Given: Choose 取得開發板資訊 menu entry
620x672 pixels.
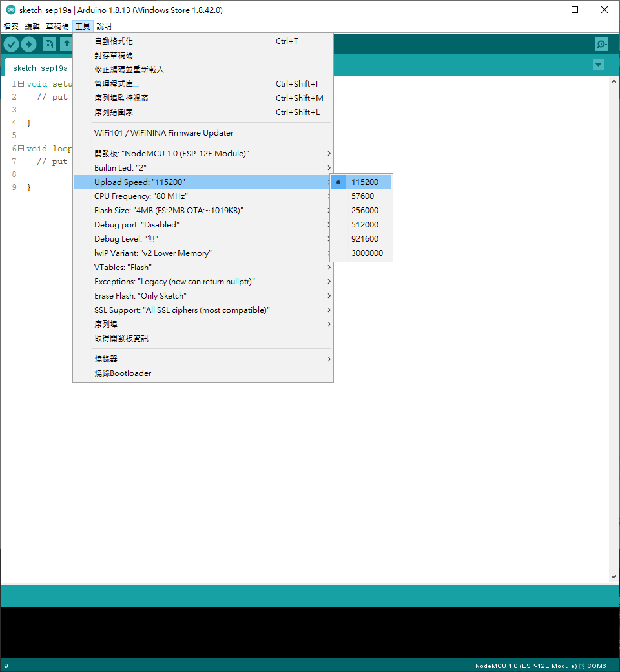Looking at the screenshot, I should pyautogui.click(x=203, y=338).
